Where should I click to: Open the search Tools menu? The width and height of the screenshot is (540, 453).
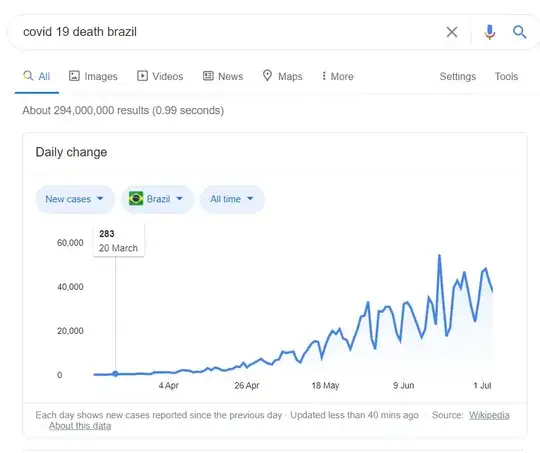506,76
